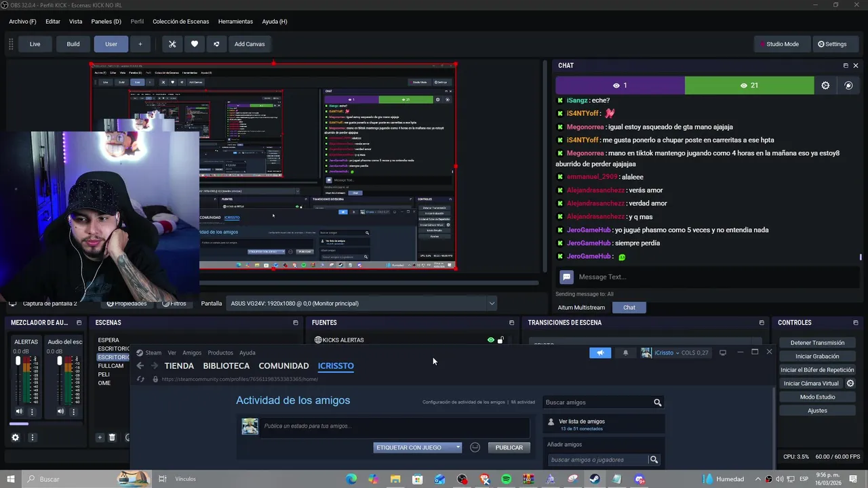Open chat settings gear icon
The image size is (868, 488).
825,85
